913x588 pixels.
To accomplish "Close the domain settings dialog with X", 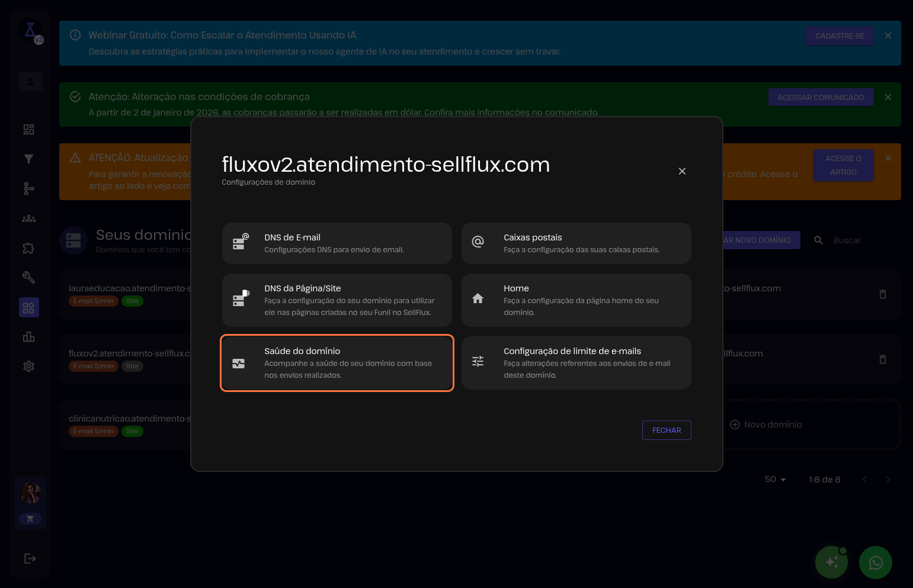I will tap(682, 171).
